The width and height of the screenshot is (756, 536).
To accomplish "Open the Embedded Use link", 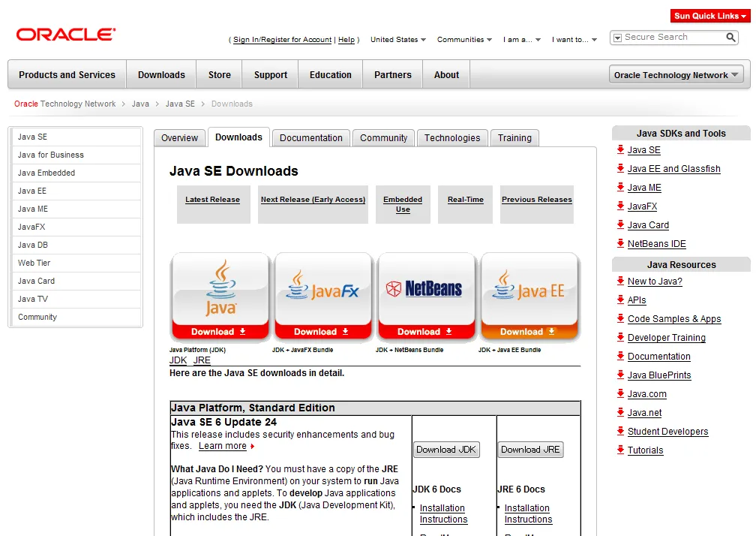I will [403, 204].
